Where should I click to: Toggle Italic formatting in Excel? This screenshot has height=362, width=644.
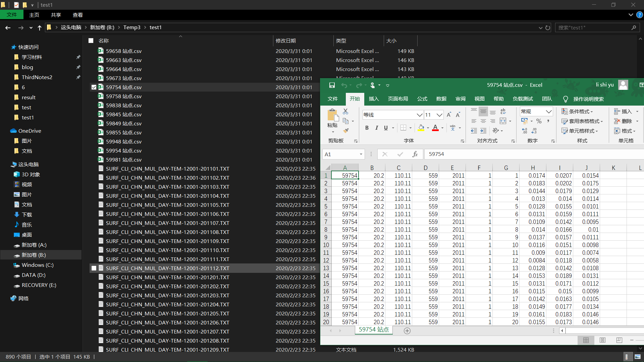[376, 128]
